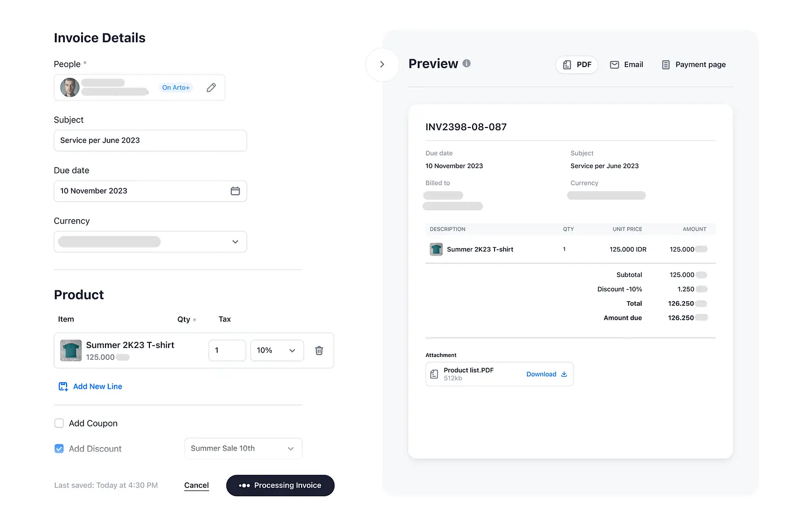
Task: Switch preview to PDF tab
Action: tap(577, 64)
